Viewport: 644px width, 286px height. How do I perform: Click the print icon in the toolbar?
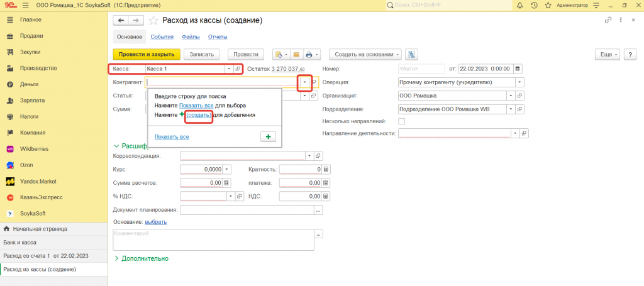[x=310, y=55]
